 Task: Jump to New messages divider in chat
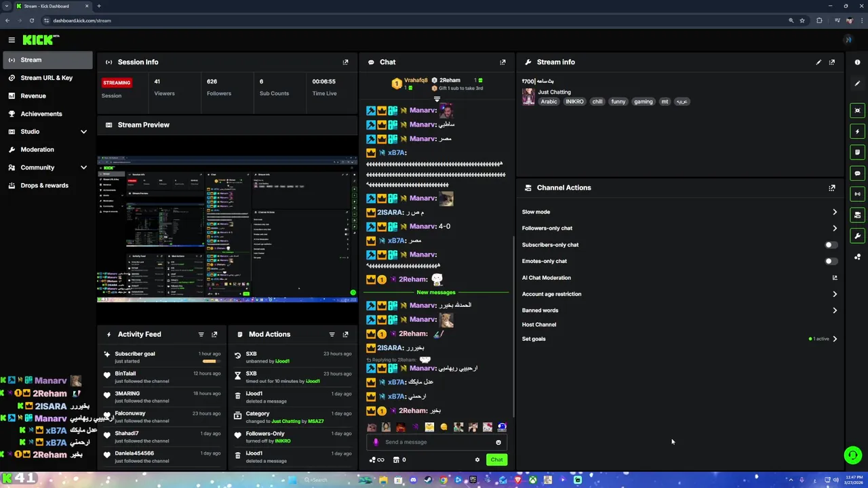pos(436,292)
